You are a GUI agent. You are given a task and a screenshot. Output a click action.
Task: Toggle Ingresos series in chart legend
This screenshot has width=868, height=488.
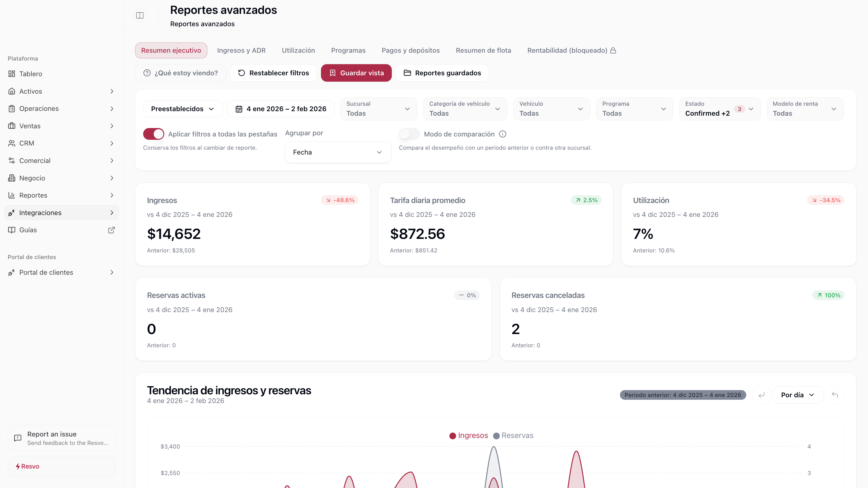[469, 436]
